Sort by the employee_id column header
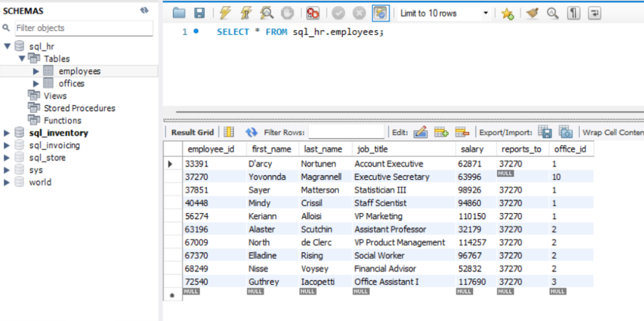Image resolution: width=644 pixels, height=321 pixels. [x=214, y=149]
